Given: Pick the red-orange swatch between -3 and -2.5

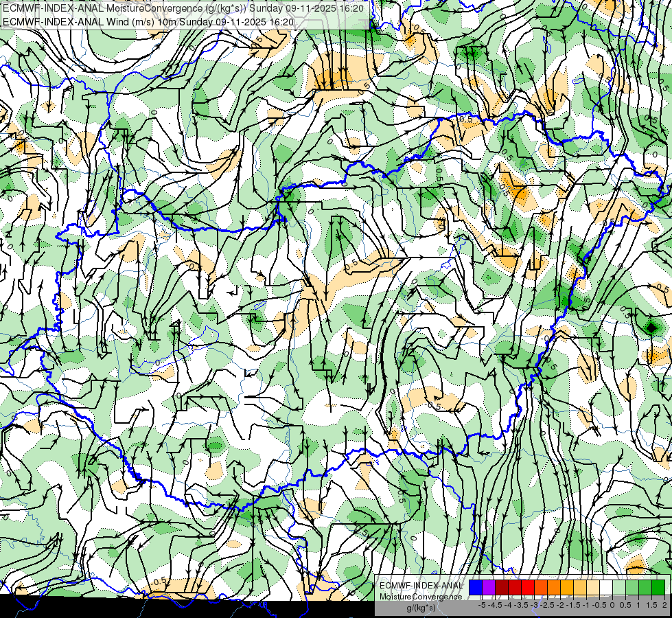Looking at the screenshot, I should (541, 588).
